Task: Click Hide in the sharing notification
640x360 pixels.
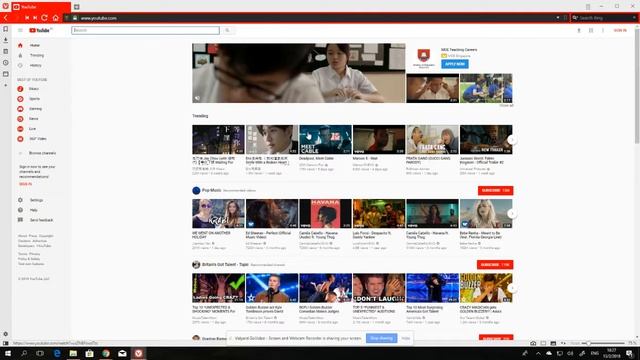Action: point(405,338)
